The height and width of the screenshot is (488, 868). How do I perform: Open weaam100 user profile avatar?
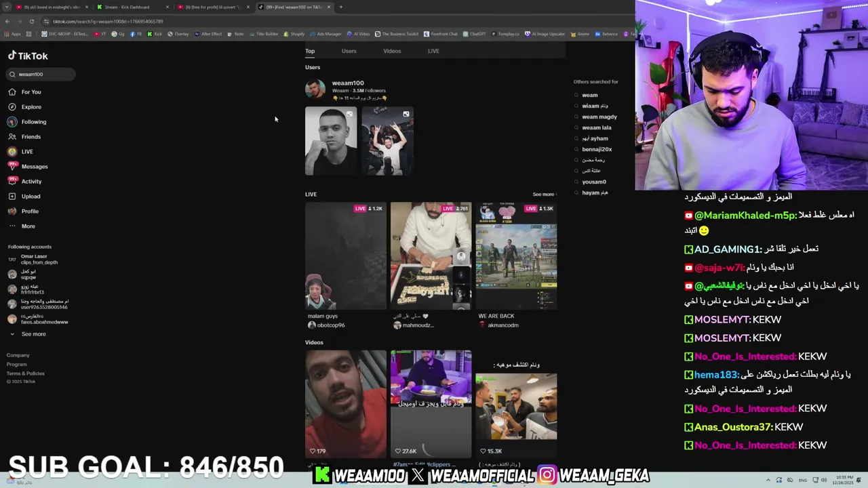[x=315, y=89]
